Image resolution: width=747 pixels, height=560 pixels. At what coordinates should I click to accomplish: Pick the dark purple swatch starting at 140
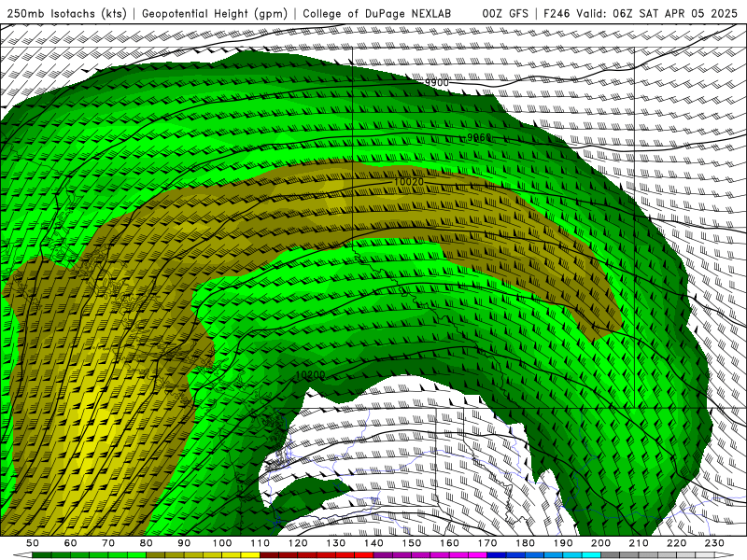click(383, 554)
